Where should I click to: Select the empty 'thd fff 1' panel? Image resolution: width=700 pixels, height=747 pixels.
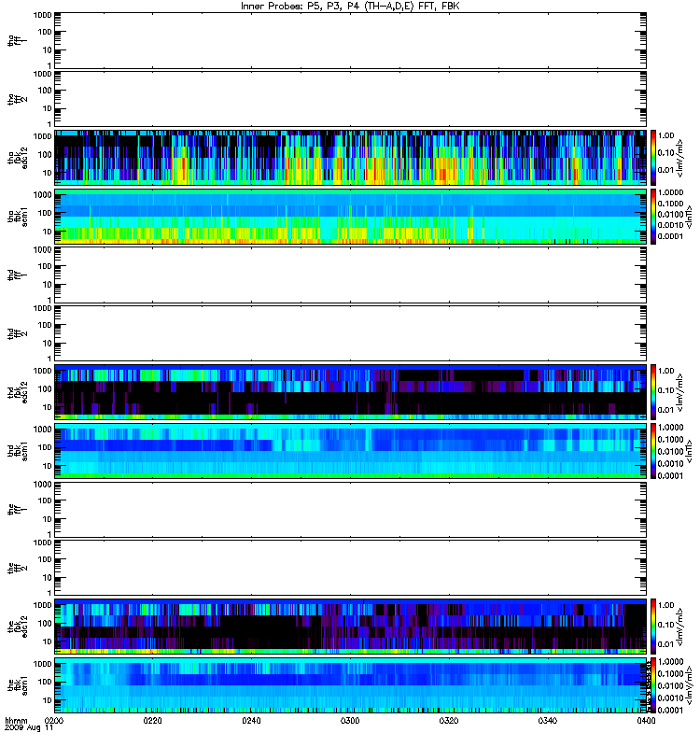(351, 275)
